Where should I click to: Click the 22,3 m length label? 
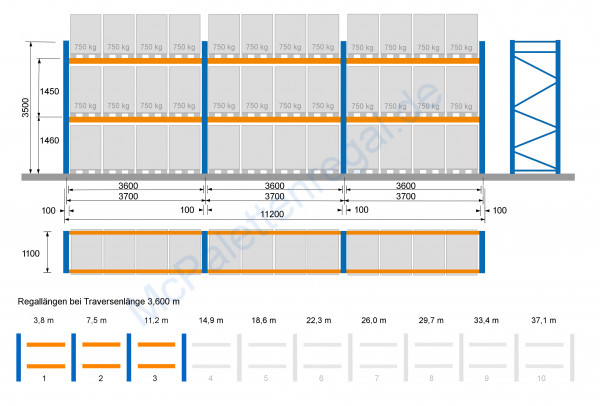click(319, 320)
